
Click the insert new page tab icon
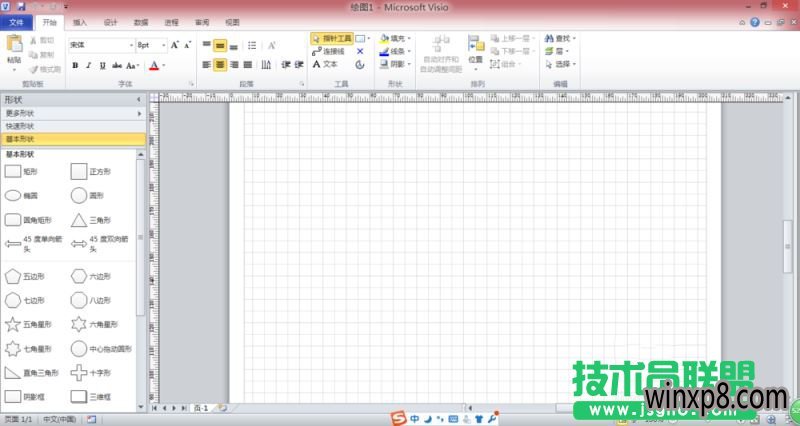pos(222,408)
